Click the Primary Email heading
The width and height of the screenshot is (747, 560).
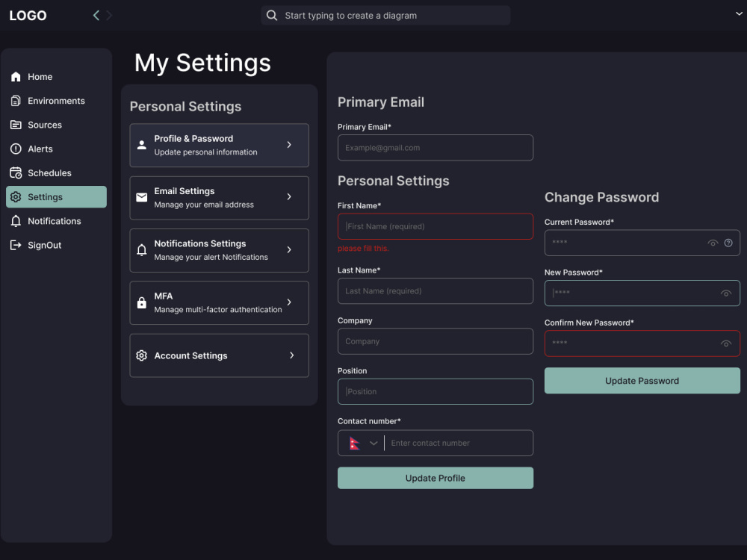(381, 102)
